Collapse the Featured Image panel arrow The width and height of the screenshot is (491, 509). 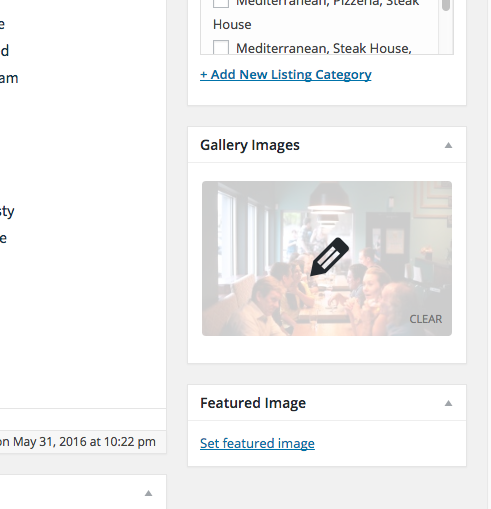click(448, 403)
